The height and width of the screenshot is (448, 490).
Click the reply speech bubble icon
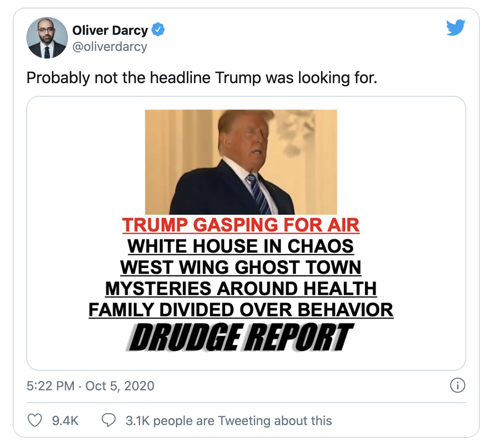(109, 420)
